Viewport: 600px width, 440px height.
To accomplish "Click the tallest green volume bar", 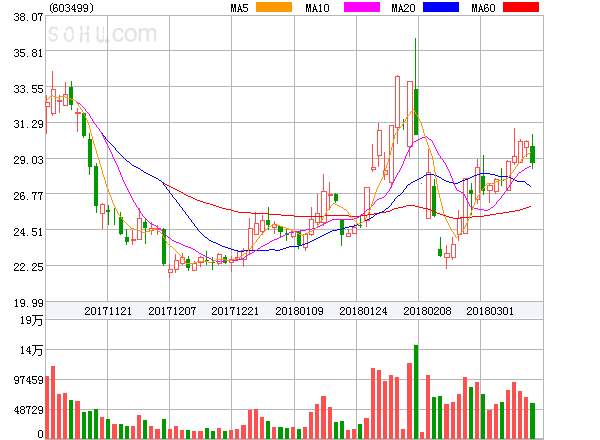I will pyautogui.click(x=416, y=392).
